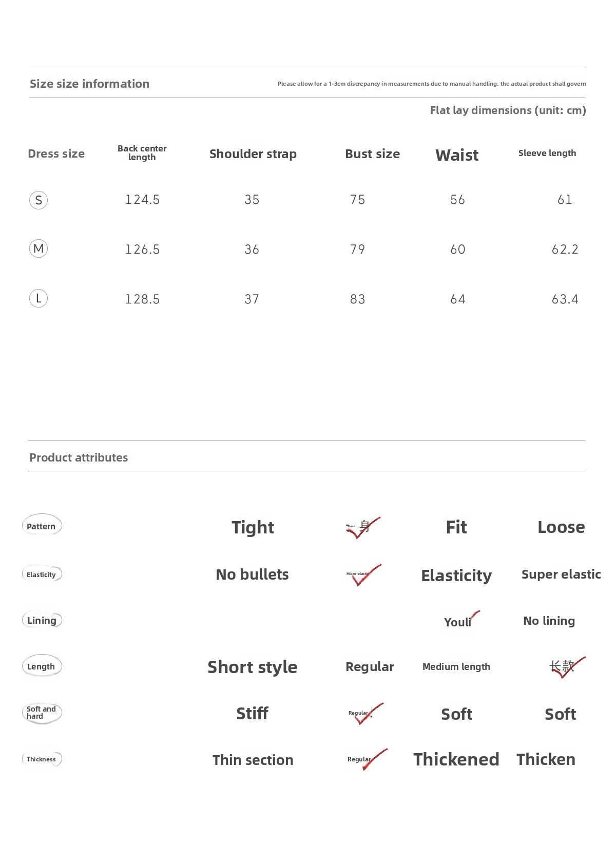This screenshot has width=616, height=862.
Task: Select the Elasticity attribute badge on the left
Action: coord(42,574)
